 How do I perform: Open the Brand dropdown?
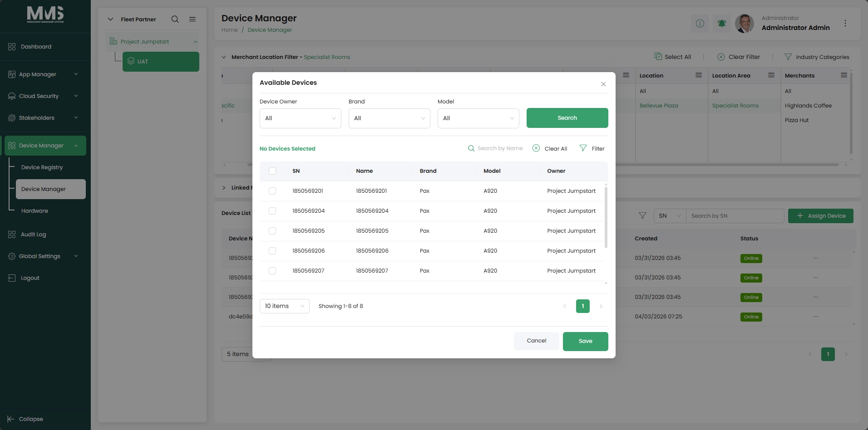[390, 118]
